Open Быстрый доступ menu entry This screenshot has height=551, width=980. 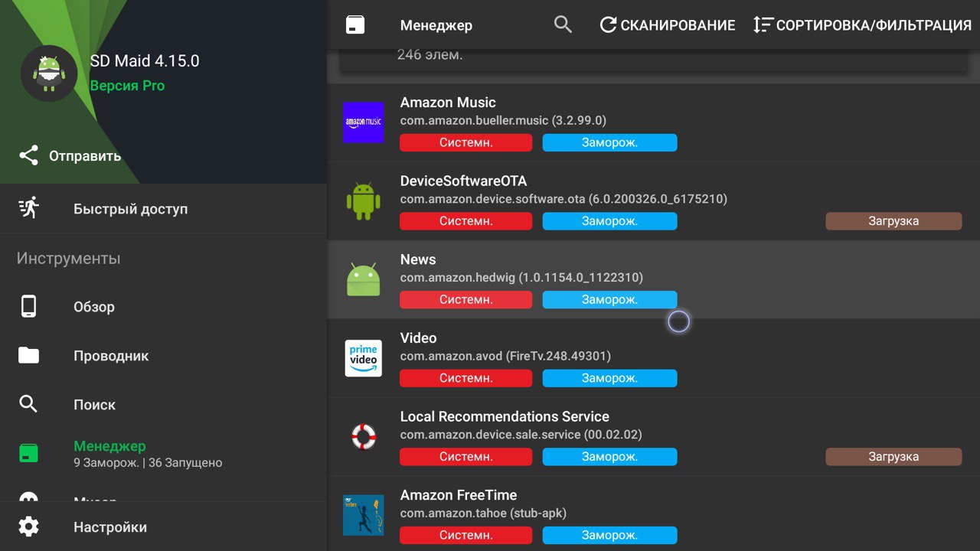(163, 208)
